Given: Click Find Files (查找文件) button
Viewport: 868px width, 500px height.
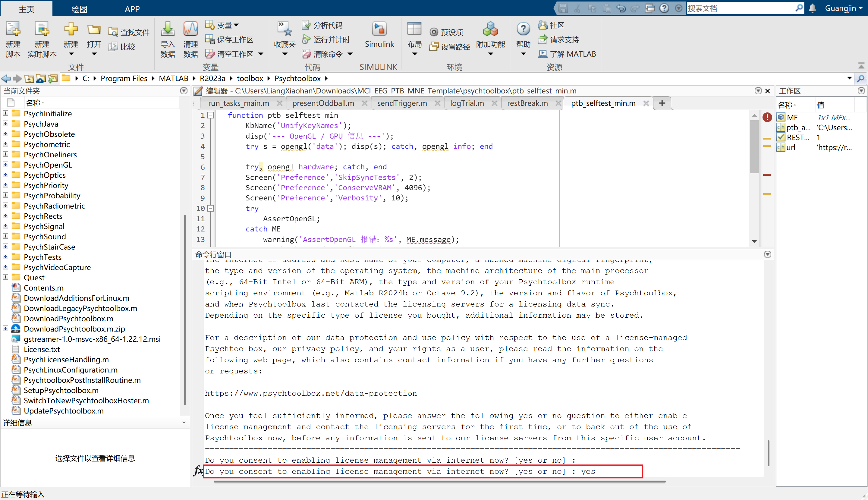Looking at the screenshot, I should pyautogui.click(x=129, y=32).
